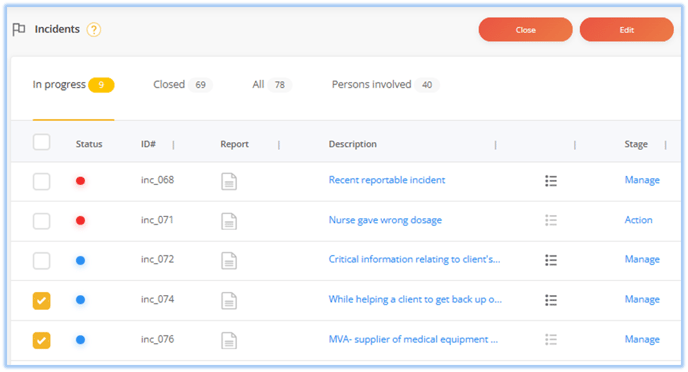Open report document for inc_072

click(x=229, y=261)
